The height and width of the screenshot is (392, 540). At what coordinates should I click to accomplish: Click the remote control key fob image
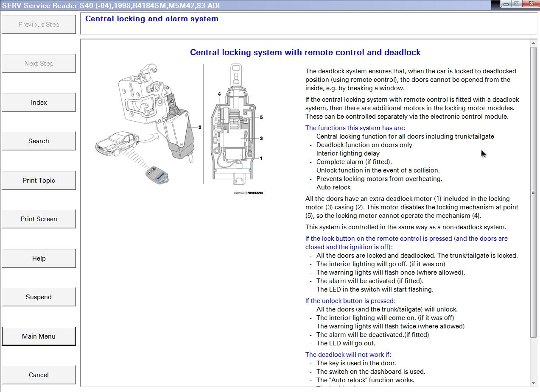pyautogui.click(x=157, y=174)
